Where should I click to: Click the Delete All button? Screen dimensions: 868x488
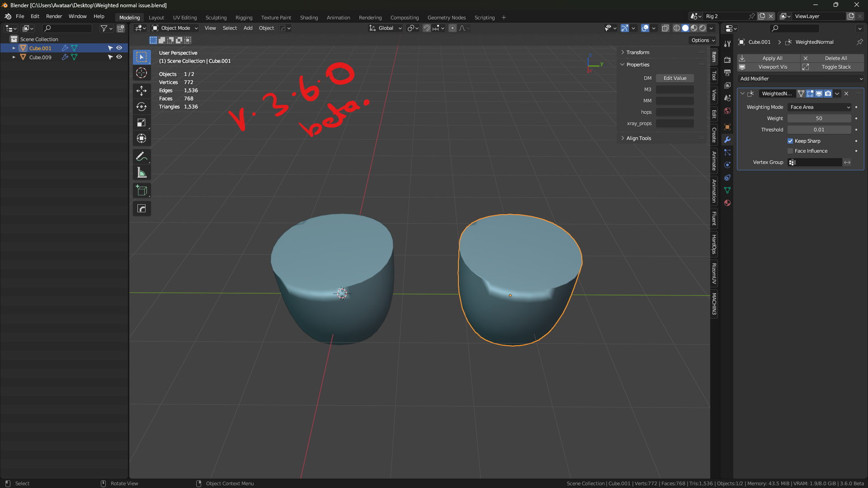click(832, 58)
